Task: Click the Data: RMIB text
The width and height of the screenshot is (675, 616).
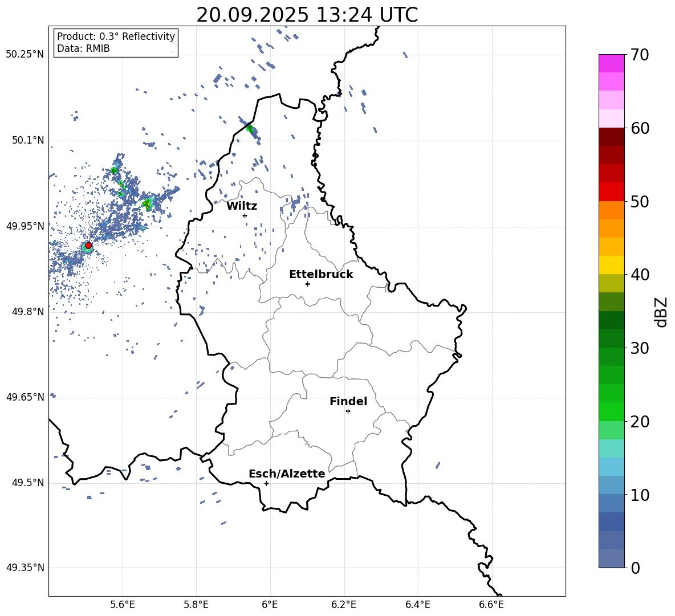Action: coord(83,48)
